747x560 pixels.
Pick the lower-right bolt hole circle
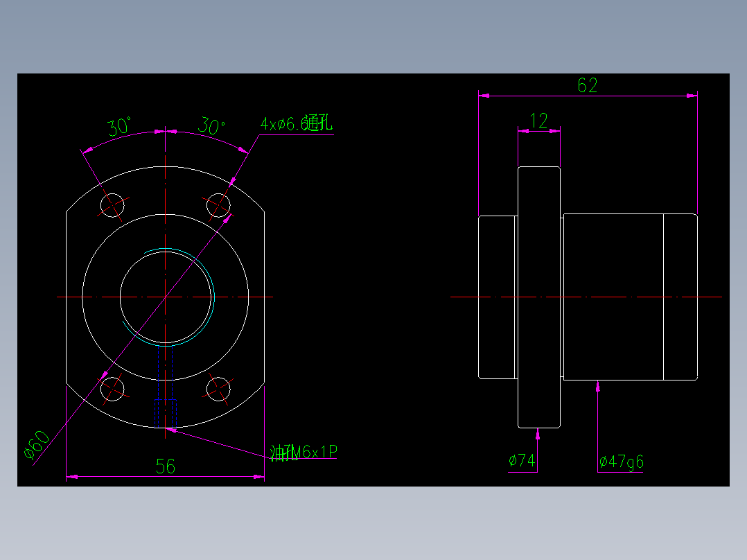218,389
